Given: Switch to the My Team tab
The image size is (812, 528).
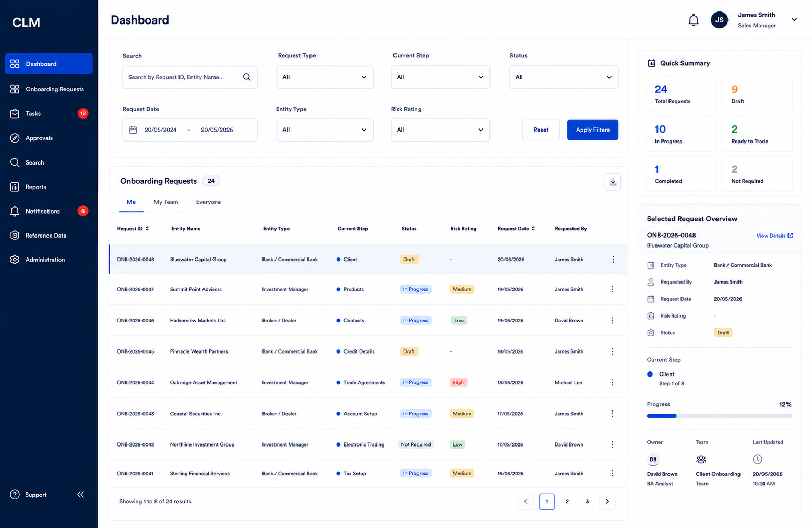Looking at the screenshot, I should pos(165,202).
